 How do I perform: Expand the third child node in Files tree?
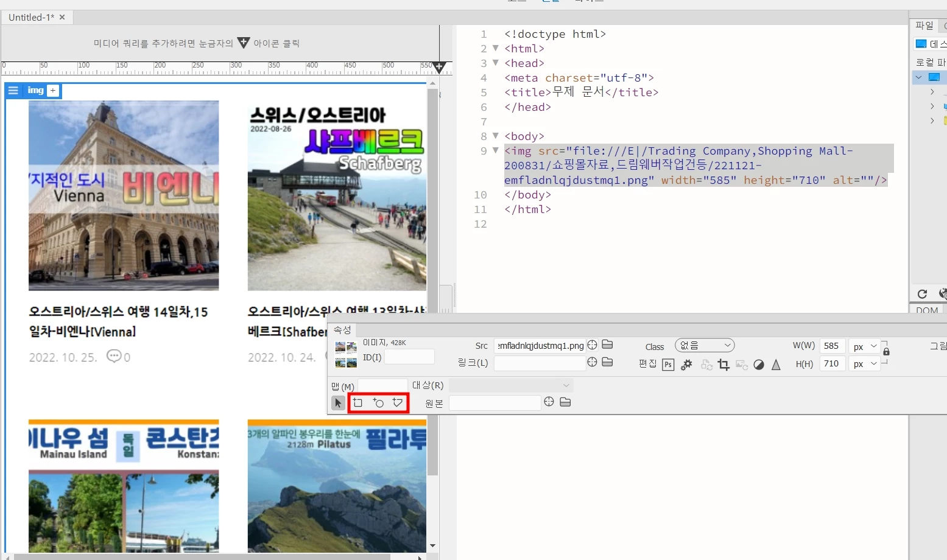tap(932, 121)
